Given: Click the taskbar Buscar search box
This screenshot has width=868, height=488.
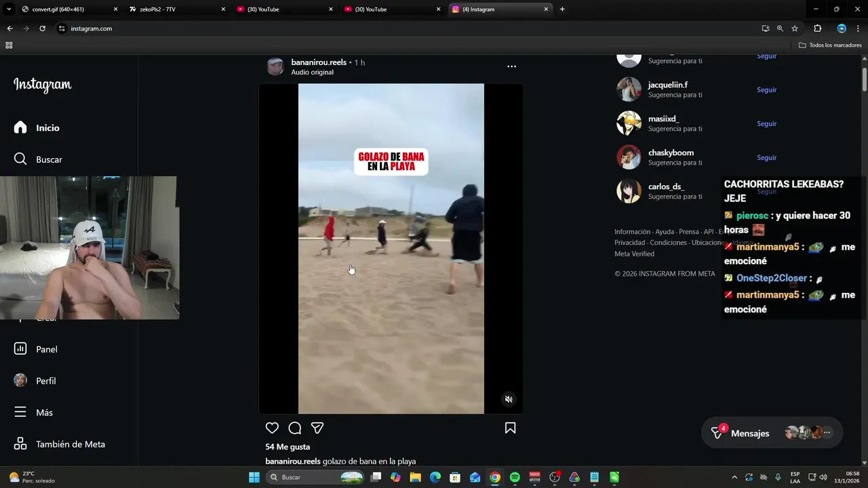Looking at the screenshot, I should coord(315,477).
